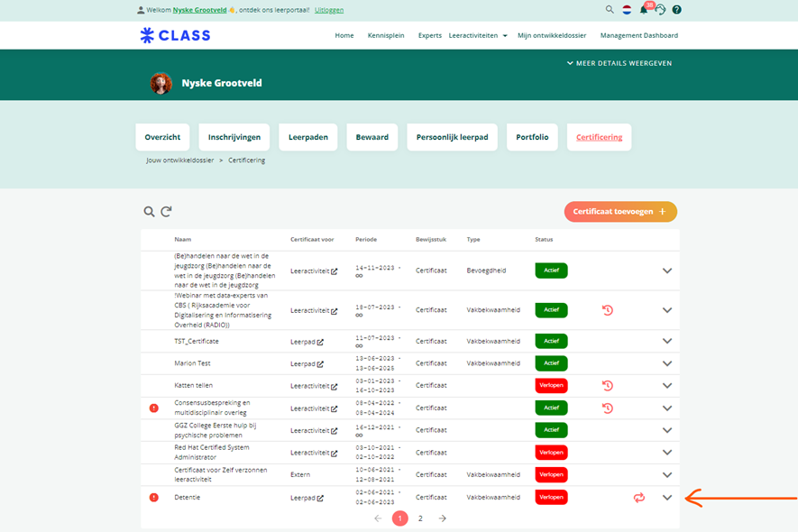Click the question mark help icon
The image size is (798, 532).
677,10
